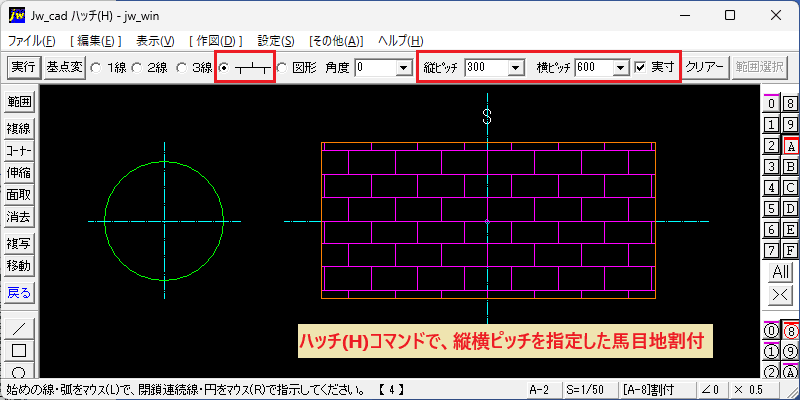The width and height of the screenshot is (800, 400).
Task: Open the [その他(A)] menu
Action: [x=336, y=41]
